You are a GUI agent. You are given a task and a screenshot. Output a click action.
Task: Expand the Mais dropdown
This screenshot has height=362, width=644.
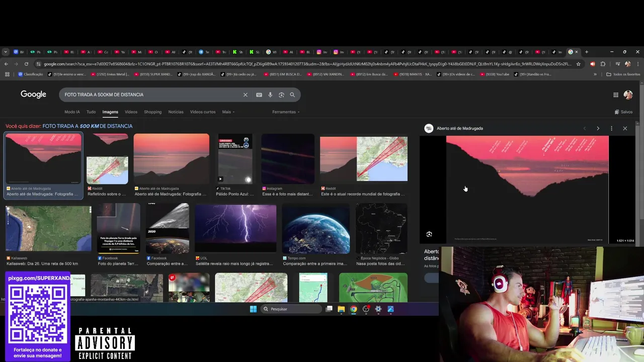[228, 112]
